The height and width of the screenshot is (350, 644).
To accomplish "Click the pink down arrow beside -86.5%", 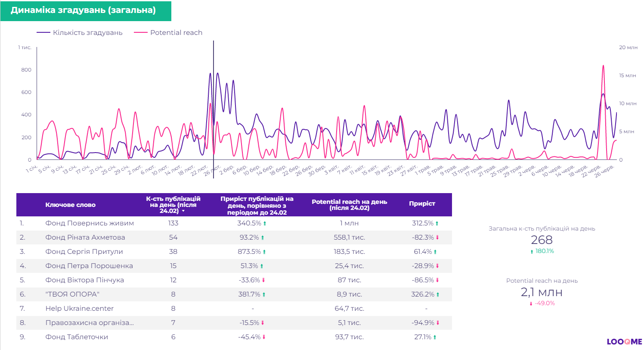I will [x=437, y=280].
